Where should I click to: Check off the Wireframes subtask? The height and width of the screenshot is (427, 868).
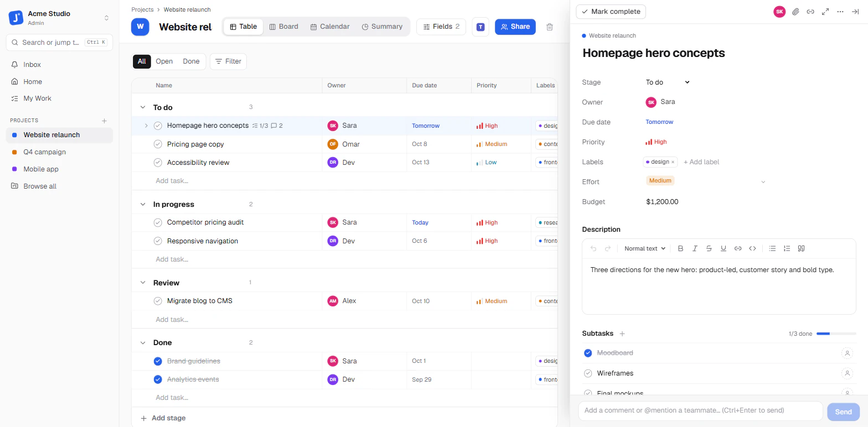588,373
